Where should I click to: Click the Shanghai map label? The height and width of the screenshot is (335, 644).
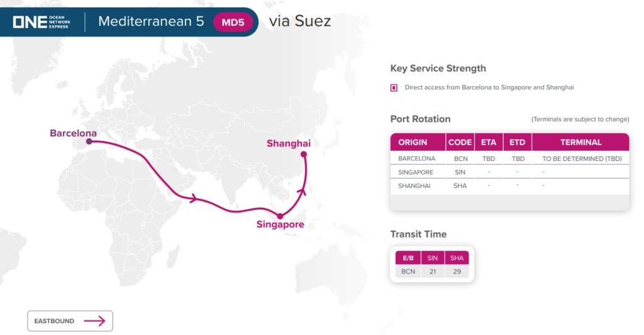point(289,143)
